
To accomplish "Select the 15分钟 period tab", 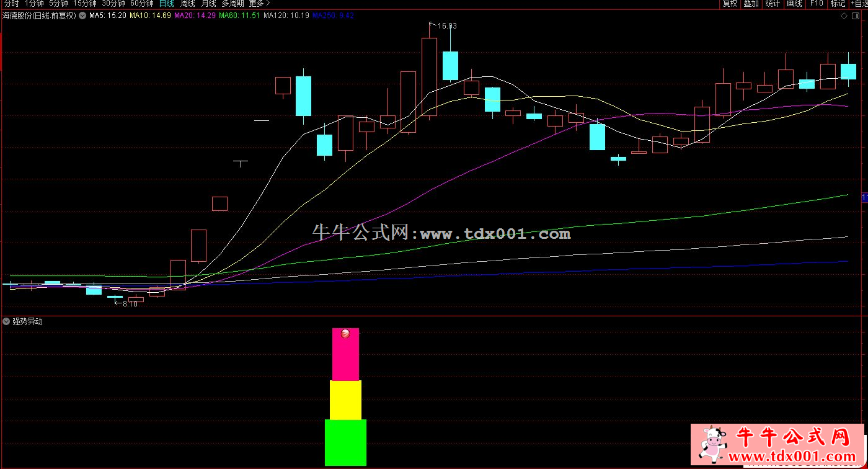I will 84,4.
